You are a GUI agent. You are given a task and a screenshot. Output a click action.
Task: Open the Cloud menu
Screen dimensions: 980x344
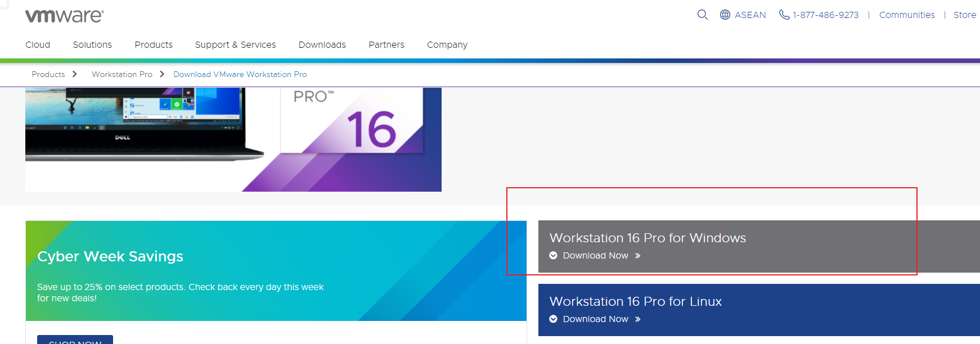[38, 44]
